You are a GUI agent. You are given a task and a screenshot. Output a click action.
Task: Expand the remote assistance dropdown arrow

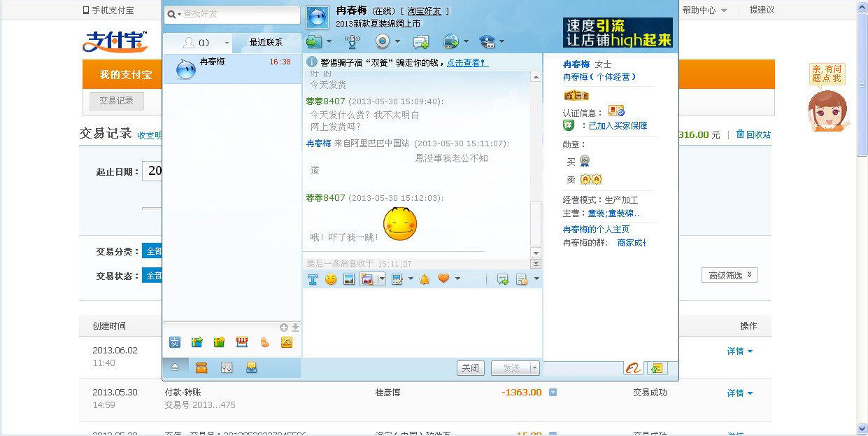466,42
